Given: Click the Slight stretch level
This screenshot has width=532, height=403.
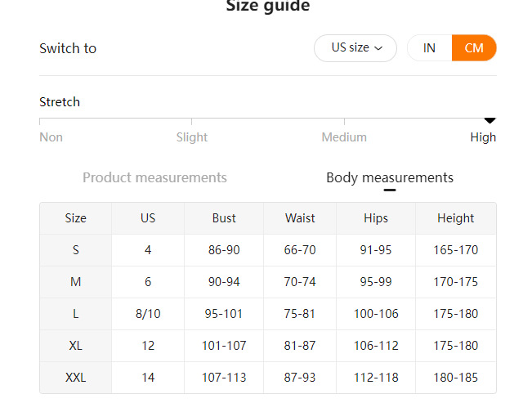Looking at the screenshot, I should [192, 137].
